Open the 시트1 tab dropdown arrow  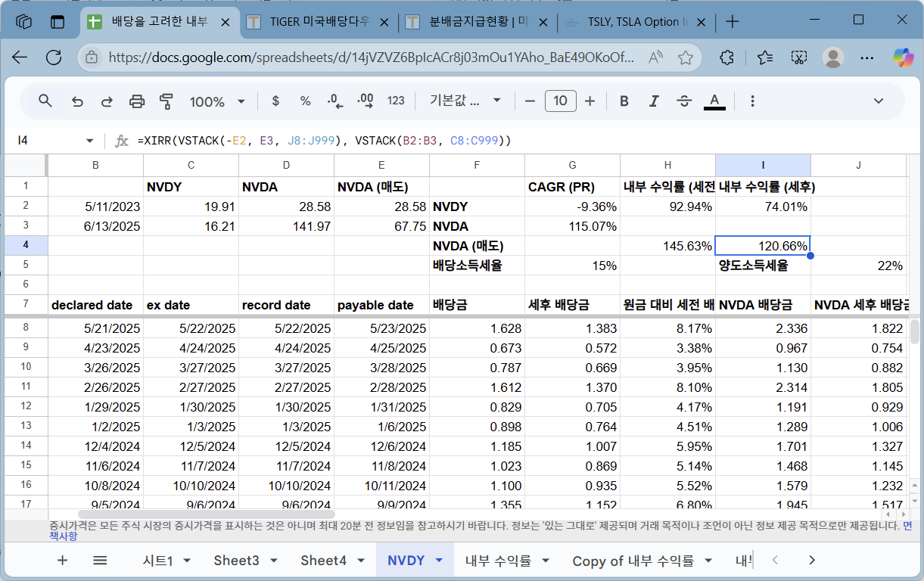pyautogui.click(x=187, y=561)
